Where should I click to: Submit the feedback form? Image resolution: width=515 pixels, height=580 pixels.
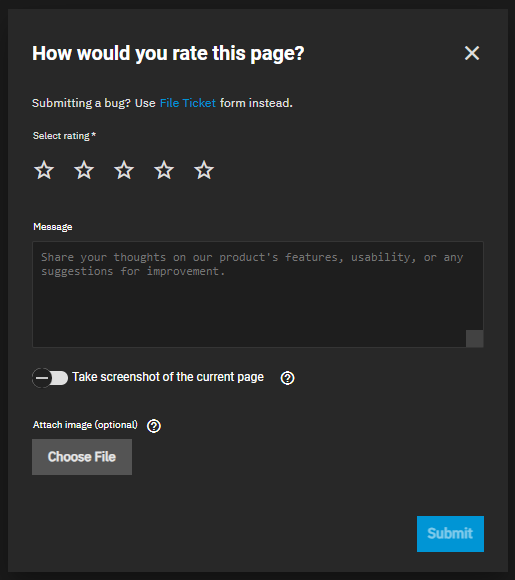point(450,534)
